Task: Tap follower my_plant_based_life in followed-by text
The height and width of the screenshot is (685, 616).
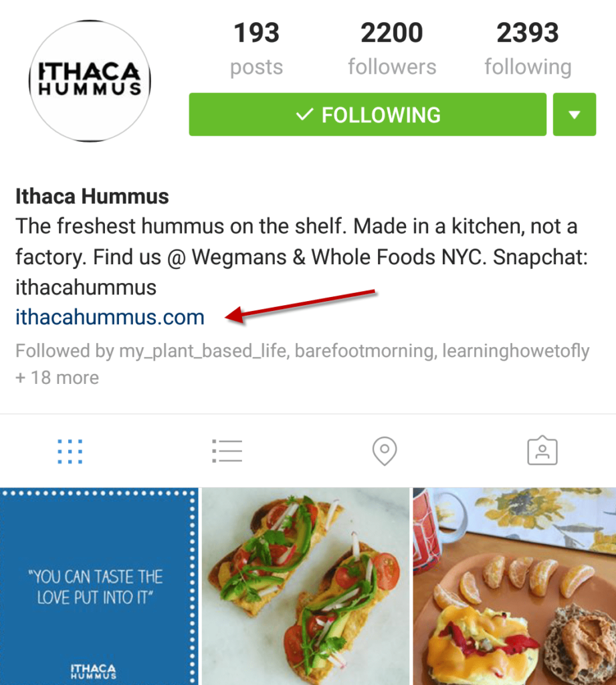Action: [203, 351]
